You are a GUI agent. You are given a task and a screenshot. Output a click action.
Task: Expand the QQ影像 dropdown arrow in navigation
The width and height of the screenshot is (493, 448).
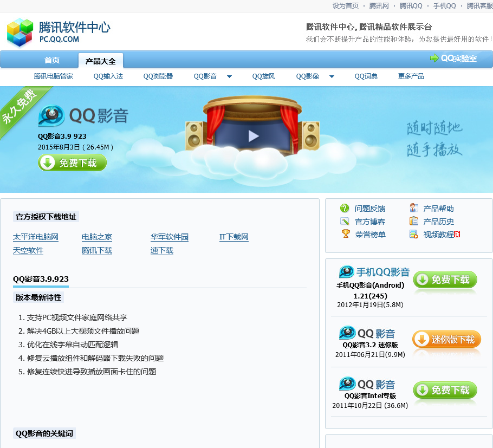332,76
